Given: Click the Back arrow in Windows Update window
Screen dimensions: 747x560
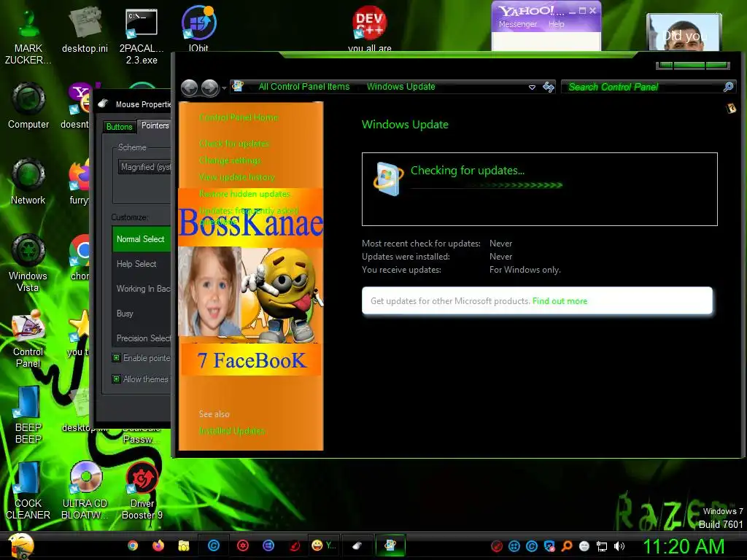Looking at the screenshot, I should coord(190,87).
